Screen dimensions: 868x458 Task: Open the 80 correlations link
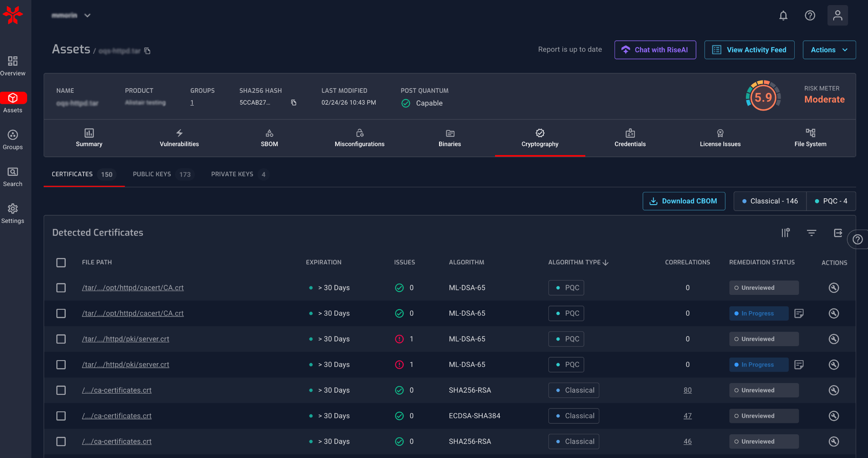(x=687, y=390)
